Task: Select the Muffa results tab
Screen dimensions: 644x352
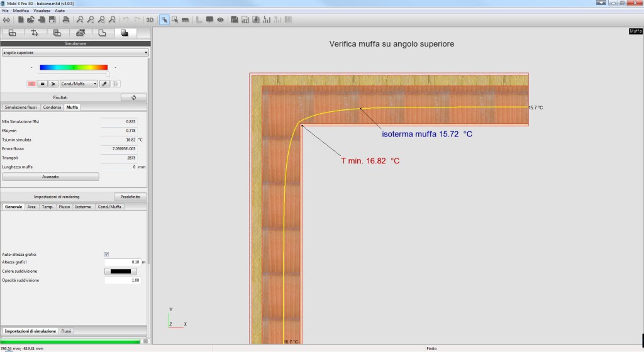Action: [72, 107]
